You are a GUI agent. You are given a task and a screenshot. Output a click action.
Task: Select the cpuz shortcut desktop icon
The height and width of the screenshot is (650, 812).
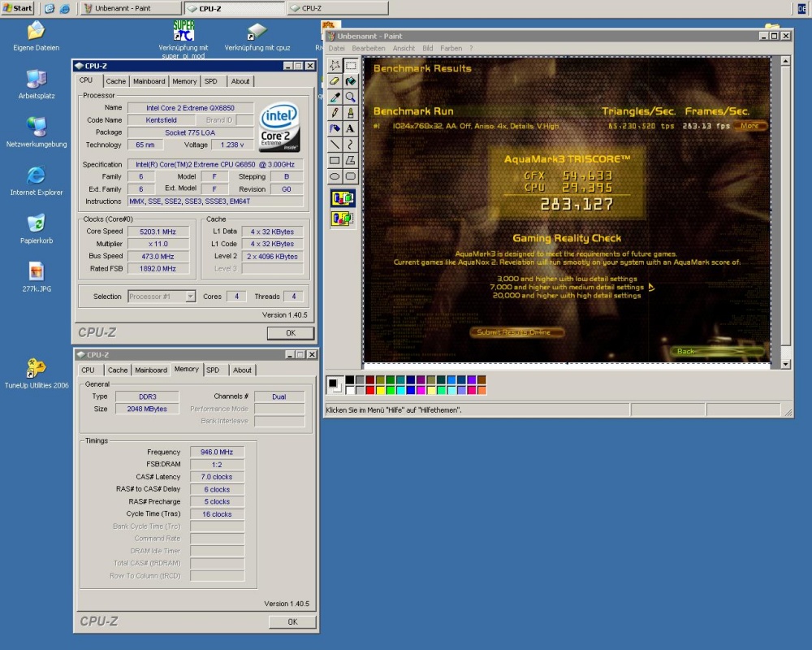point(257,37)
